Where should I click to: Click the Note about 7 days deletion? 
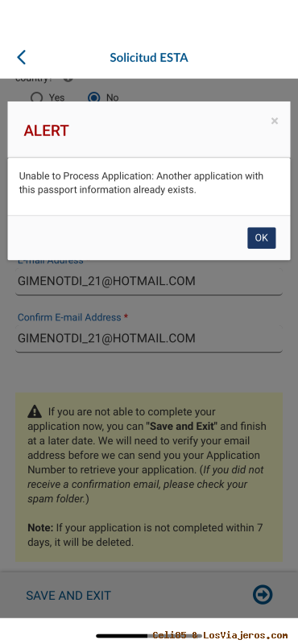145,535
